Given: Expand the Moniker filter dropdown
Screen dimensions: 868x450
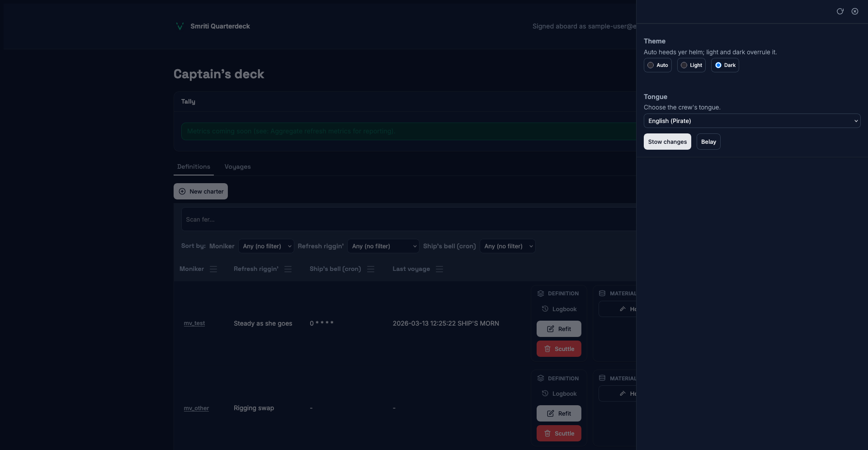Looking at the screenshot, I should 266,246.
